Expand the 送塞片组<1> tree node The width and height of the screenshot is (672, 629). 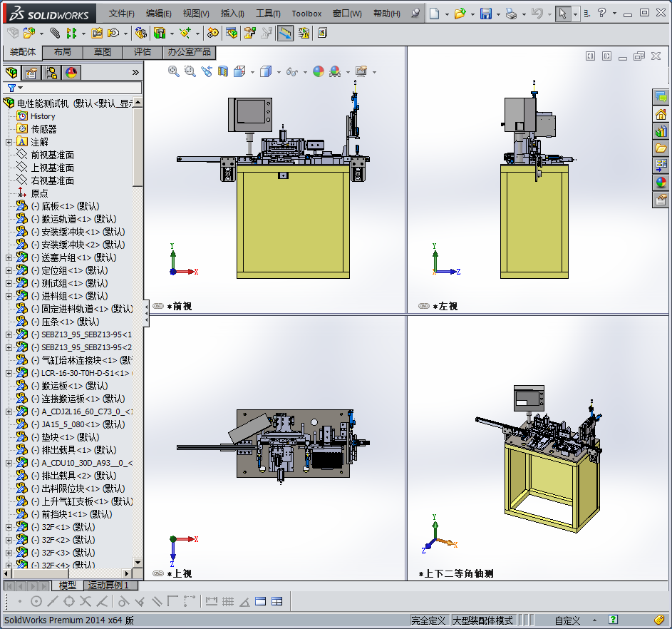(x=9, y=257)
